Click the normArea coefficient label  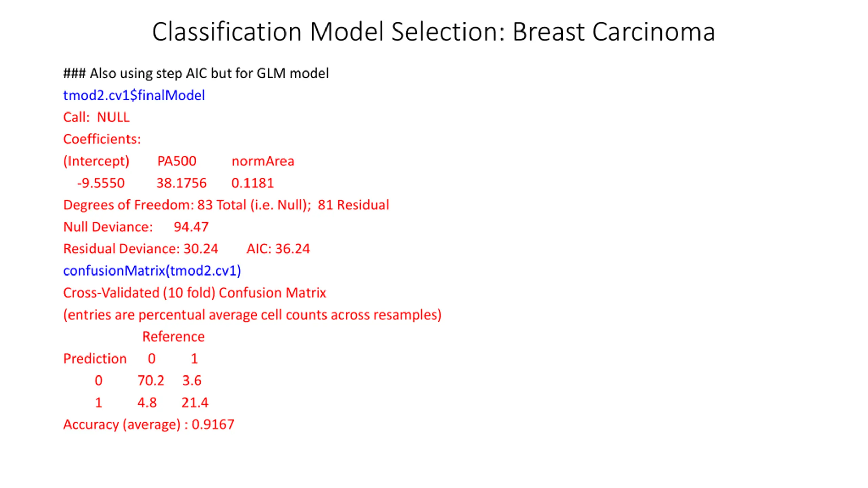[263, 161]
